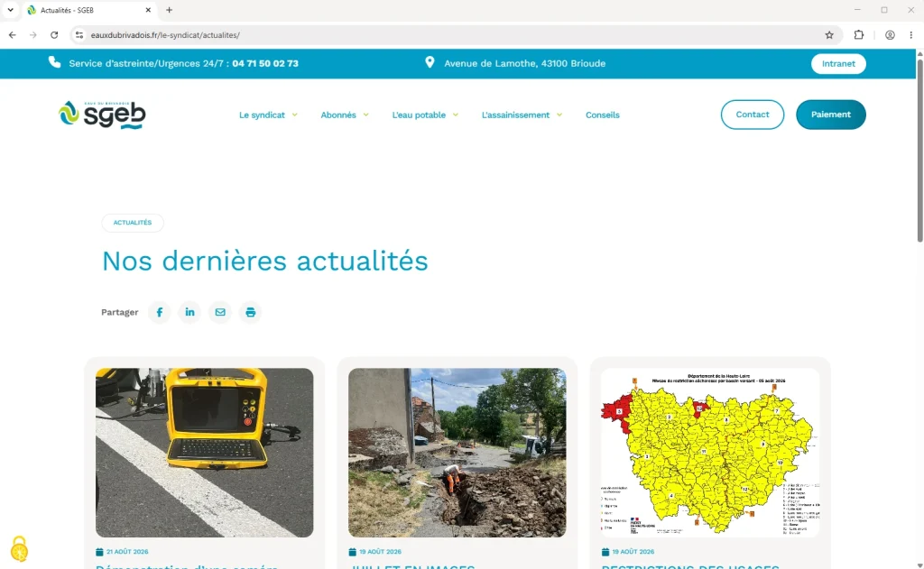This screenshot has height=569, width=924.
Task: Select the Actualités - SGEB browser tab
Action: tap(90, 10)
